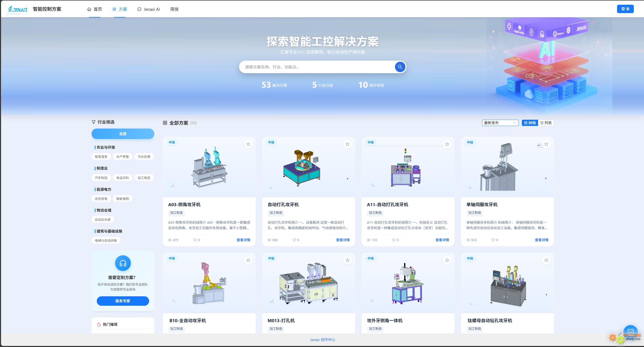
Task: Open Jenasi AI nav item
Action: pos(149,9)
